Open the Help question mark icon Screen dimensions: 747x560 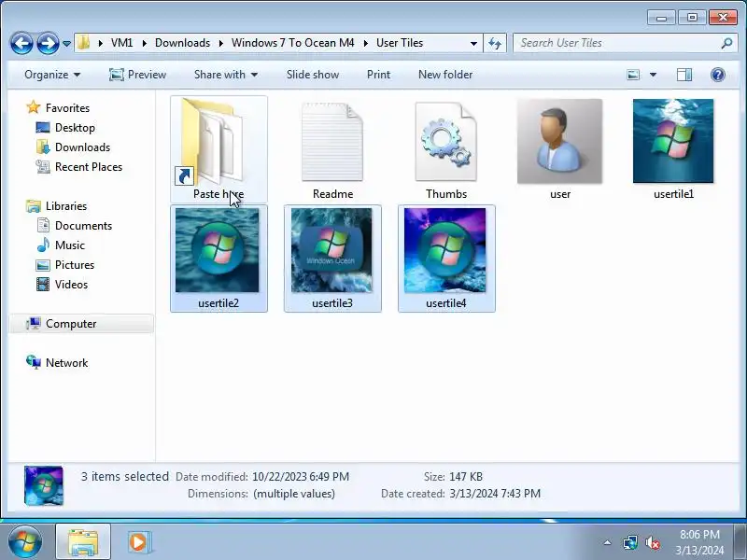pos(717,75)
